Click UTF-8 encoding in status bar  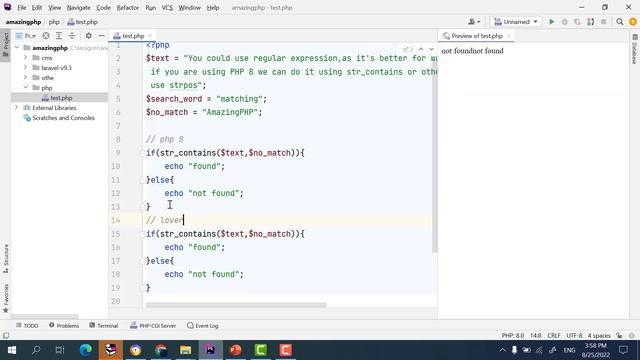(x=574, y=336)
